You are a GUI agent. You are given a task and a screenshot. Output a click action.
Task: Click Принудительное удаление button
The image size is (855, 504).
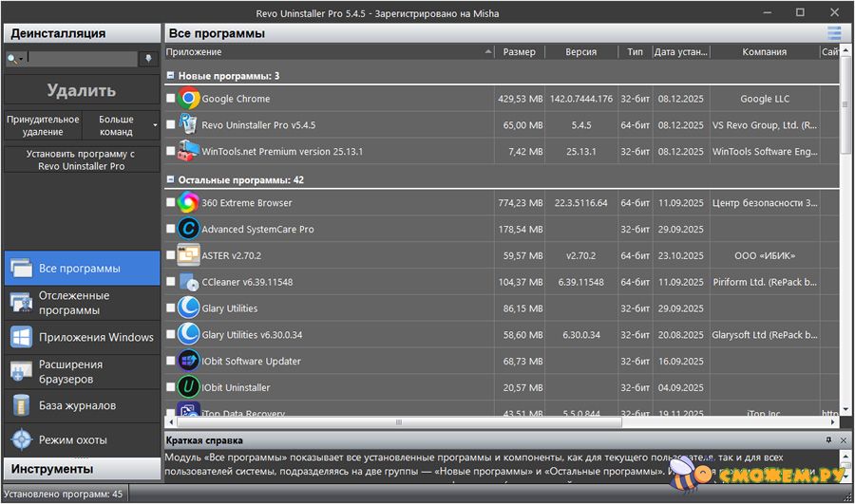point(43,126)
